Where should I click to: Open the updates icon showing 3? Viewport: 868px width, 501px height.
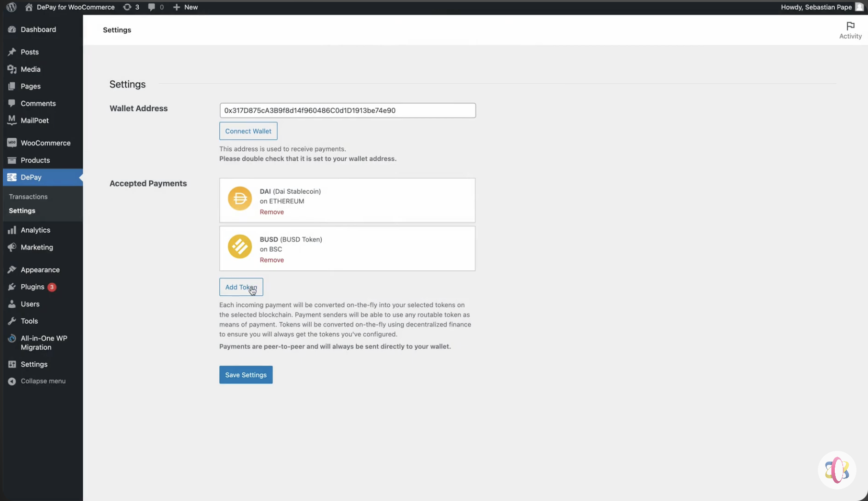coord(128,7)
